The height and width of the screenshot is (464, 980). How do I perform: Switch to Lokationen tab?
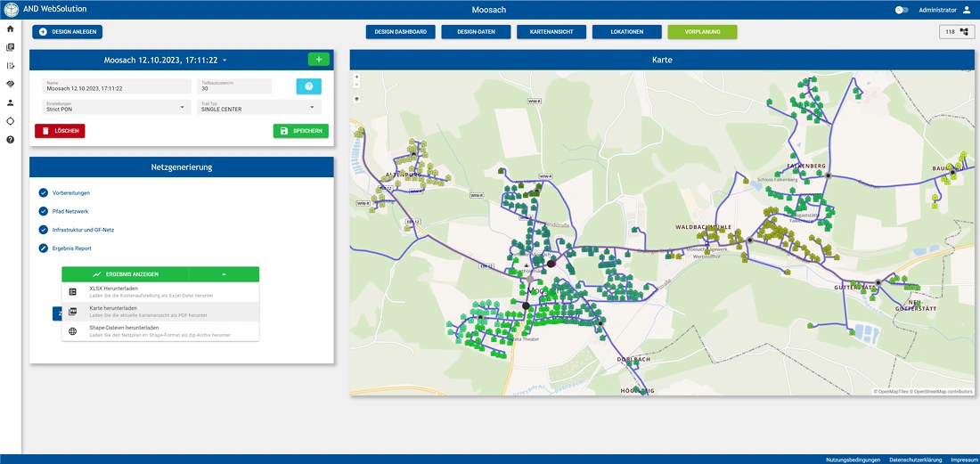coord(627,32)
